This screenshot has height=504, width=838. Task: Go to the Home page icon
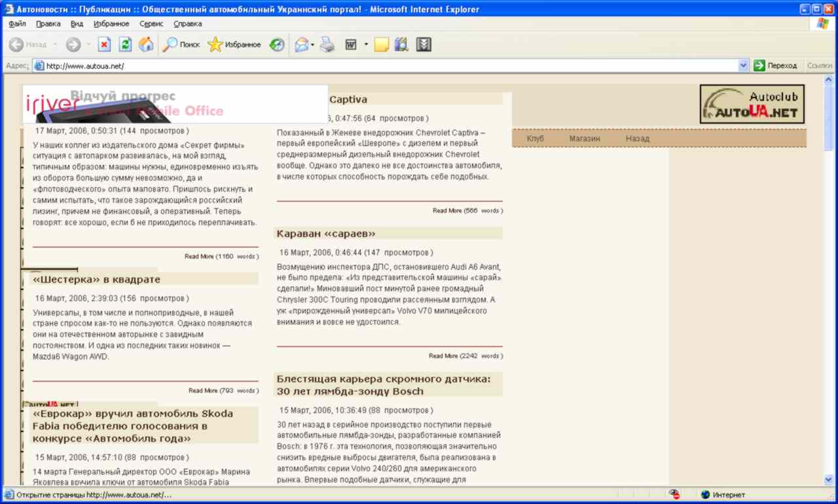pos(146,45)
